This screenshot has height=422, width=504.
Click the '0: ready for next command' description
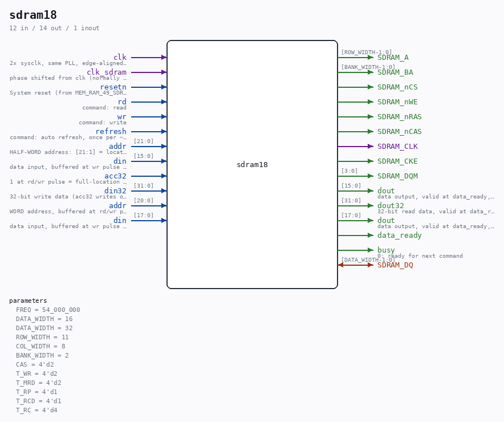coord(420,256)
